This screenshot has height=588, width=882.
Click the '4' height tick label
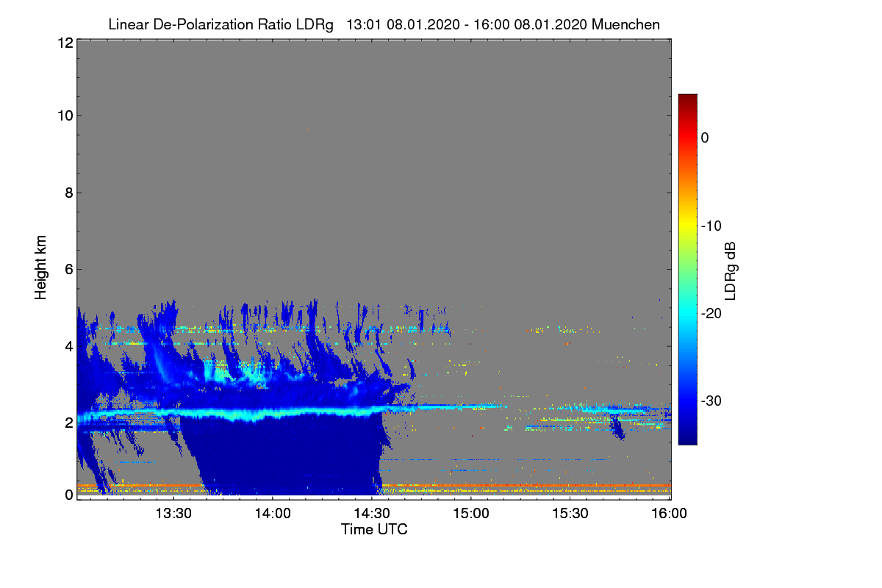(x=68, y=345)
